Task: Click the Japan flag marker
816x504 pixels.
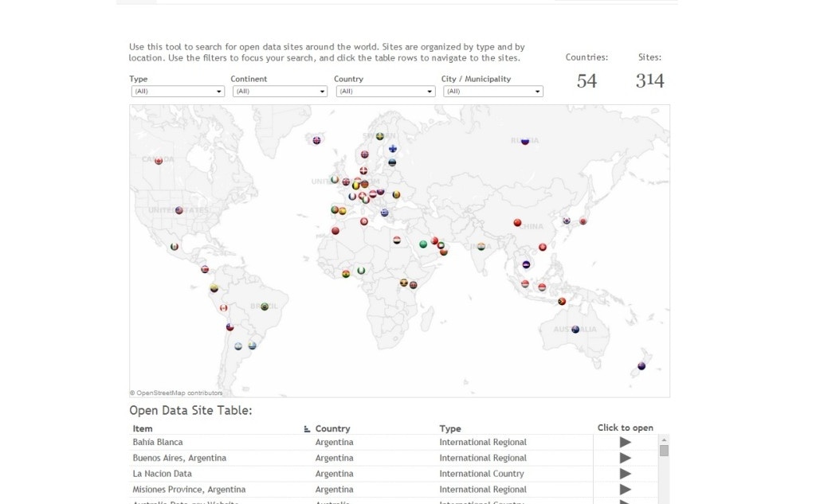Action: pos(582,221)
